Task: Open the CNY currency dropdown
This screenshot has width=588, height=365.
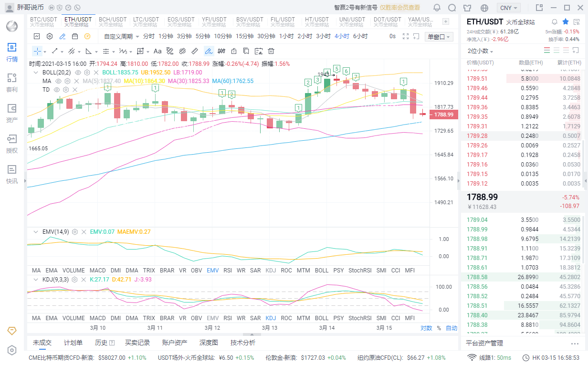Action: 508,8
